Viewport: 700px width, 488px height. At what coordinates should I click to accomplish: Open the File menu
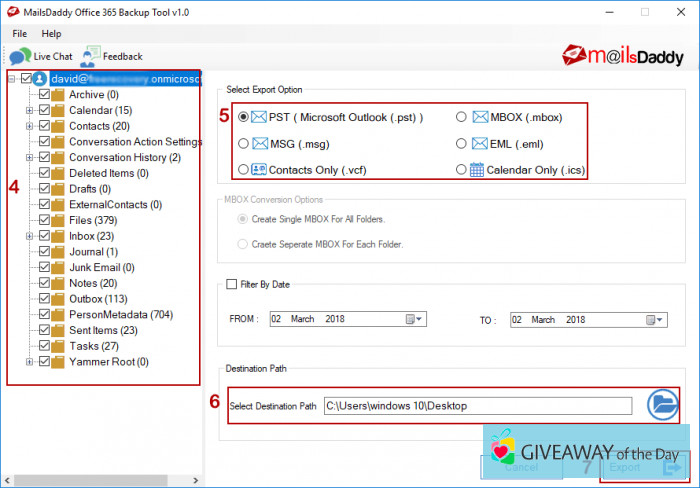19,33
